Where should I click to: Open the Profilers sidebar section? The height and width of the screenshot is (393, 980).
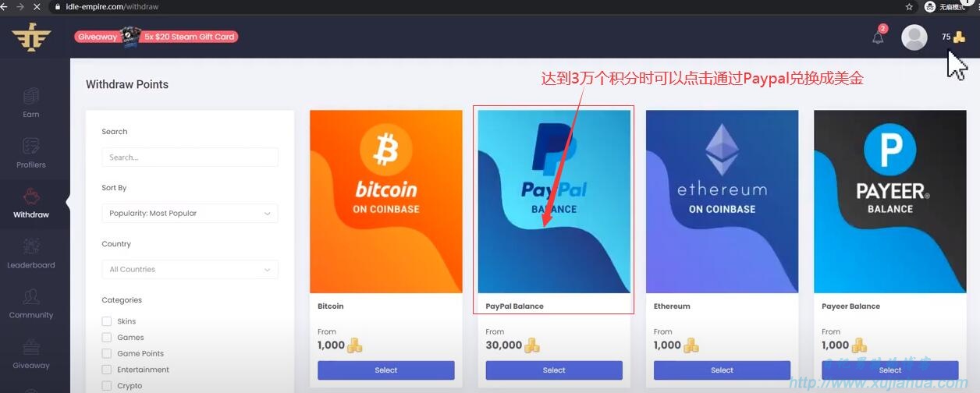pyautogui.click(x=31, y=153)
